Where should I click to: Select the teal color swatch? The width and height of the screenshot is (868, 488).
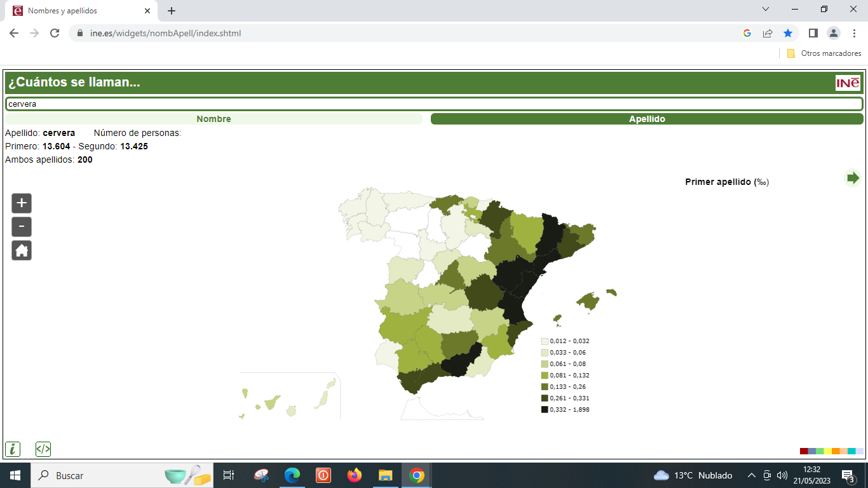coord(851,451)
